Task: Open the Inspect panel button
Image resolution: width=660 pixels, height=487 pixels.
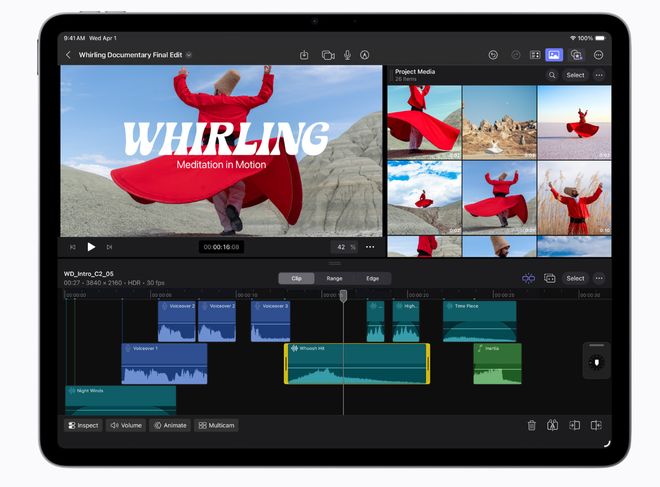Action: click(83, 425)
